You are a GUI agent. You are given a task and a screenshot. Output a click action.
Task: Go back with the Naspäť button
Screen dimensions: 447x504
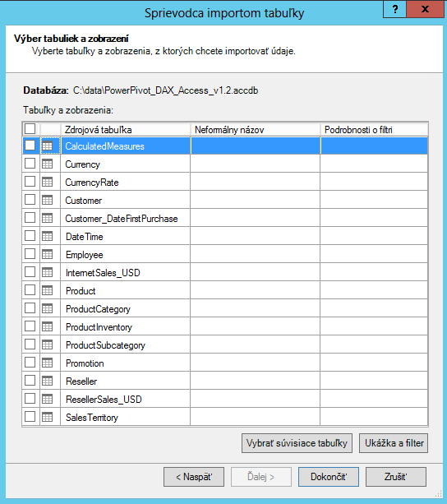tap(194, 477)
